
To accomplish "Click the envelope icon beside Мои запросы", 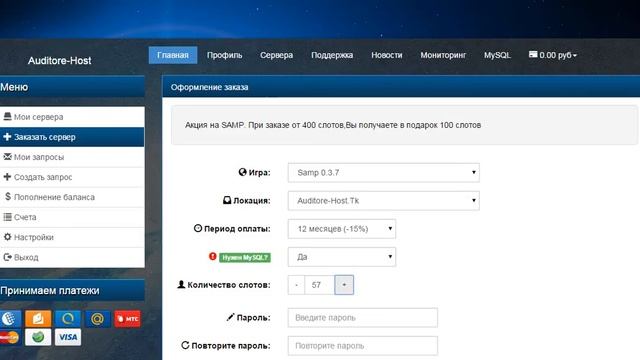I will coord(7,157).
